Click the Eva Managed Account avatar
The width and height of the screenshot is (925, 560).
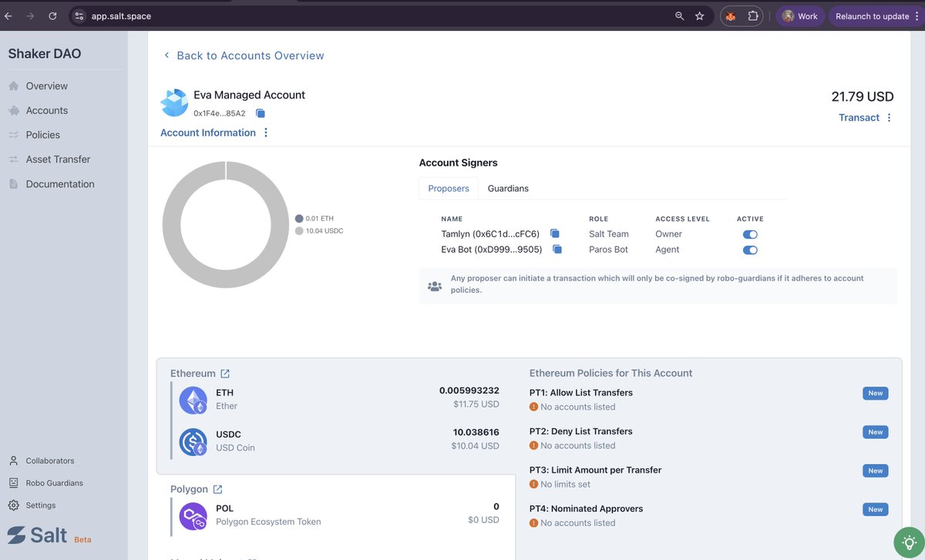pyautogui.click(x=173, y=103)
